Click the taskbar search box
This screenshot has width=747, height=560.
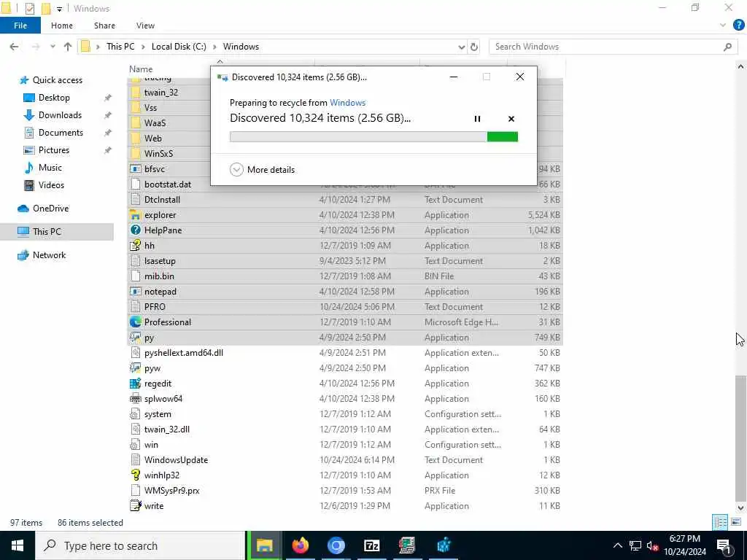141,545
